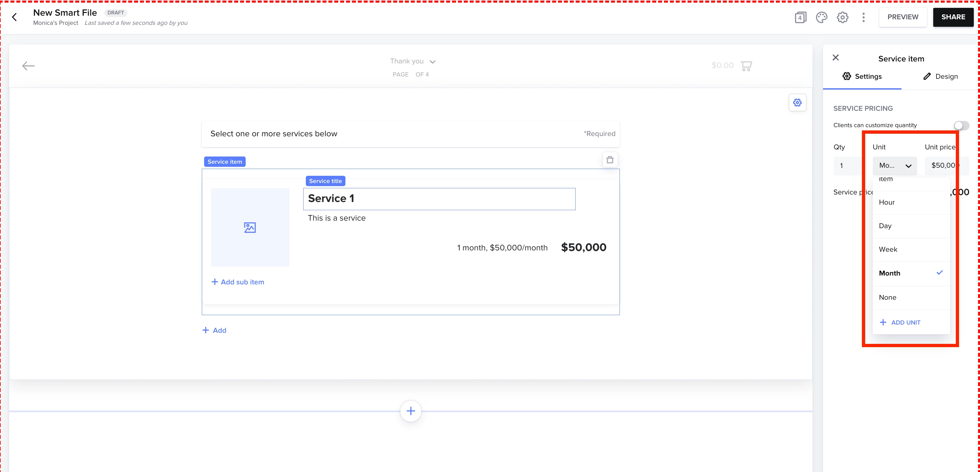Click the Service 1 title field
This screenshot has height=472, width=980.
pos(439,199)
